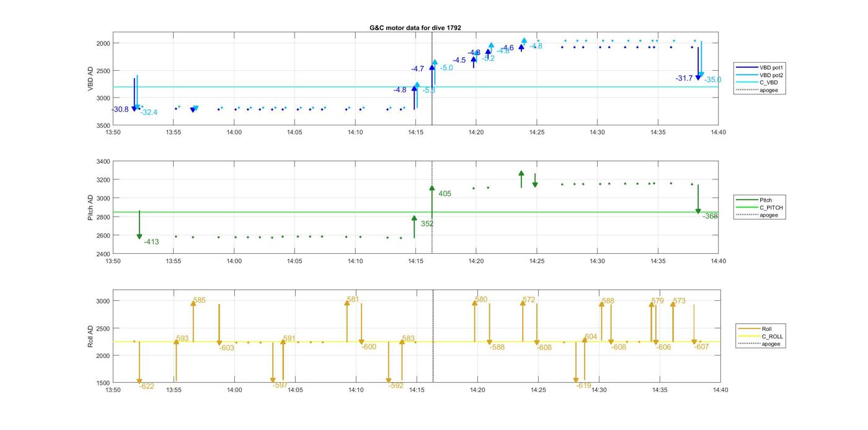Click the '573' roll data label
The height and width of the screenshot is (430, 868).
[680, 301]
